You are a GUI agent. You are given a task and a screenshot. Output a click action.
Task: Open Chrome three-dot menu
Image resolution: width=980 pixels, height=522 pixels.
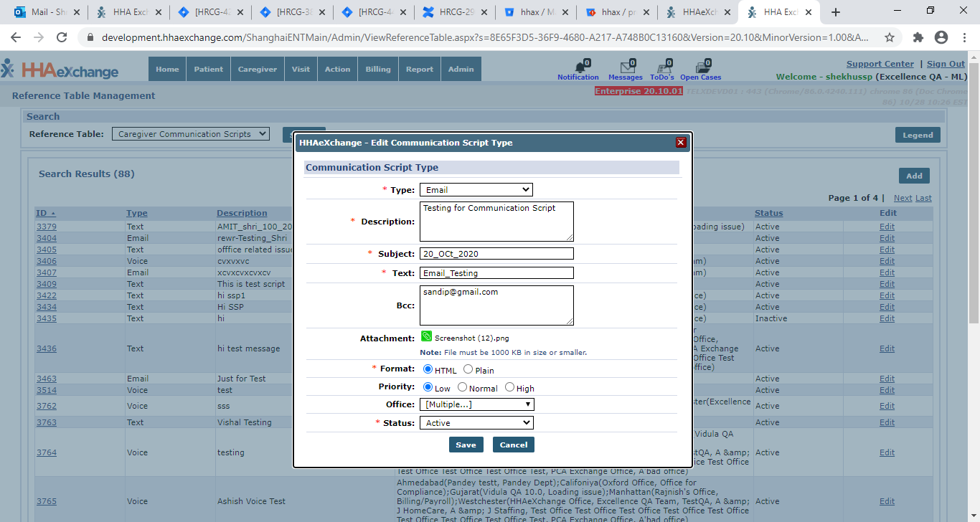click(964, 38)
